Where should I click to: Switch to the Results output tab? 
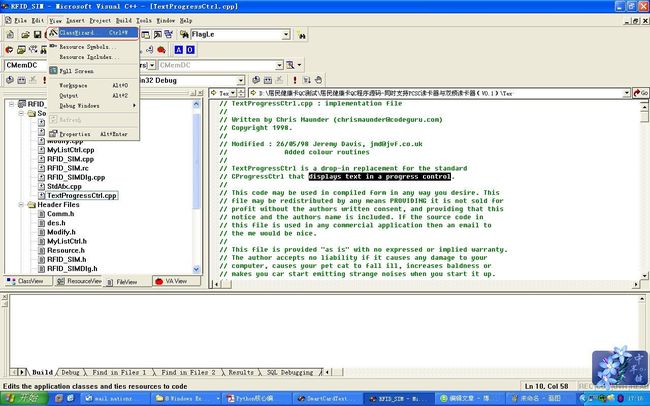click(241, 372)
